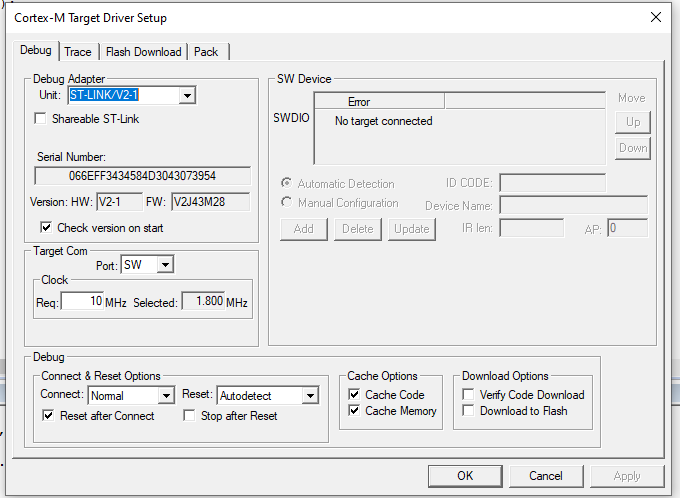Click the Selected clock field 1.800
This screenshot has width=680, height=498.
pyautogui.click(x=203, y=301)
